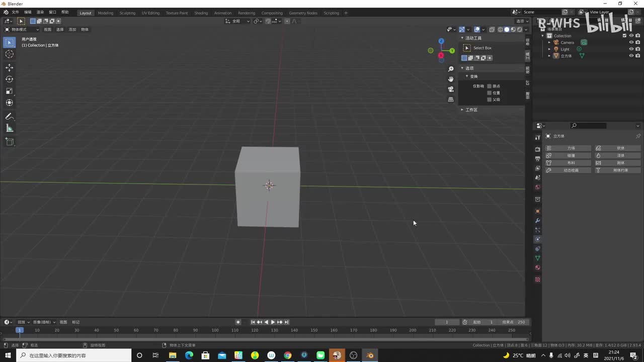Screen dimensions: 644x362
Task: Select the Measure tool
Action: coord(9,128)
